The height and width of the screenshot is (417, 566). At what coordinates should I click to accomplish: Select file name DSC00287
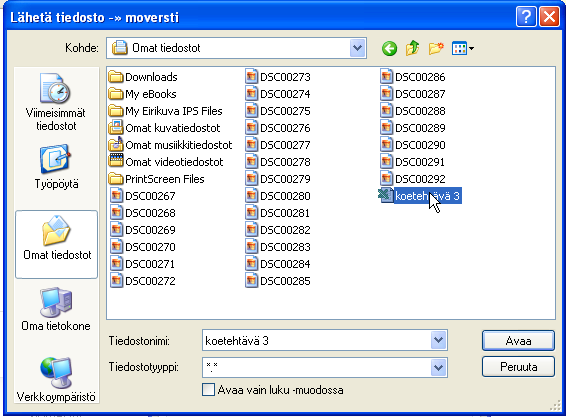[420, 94]
